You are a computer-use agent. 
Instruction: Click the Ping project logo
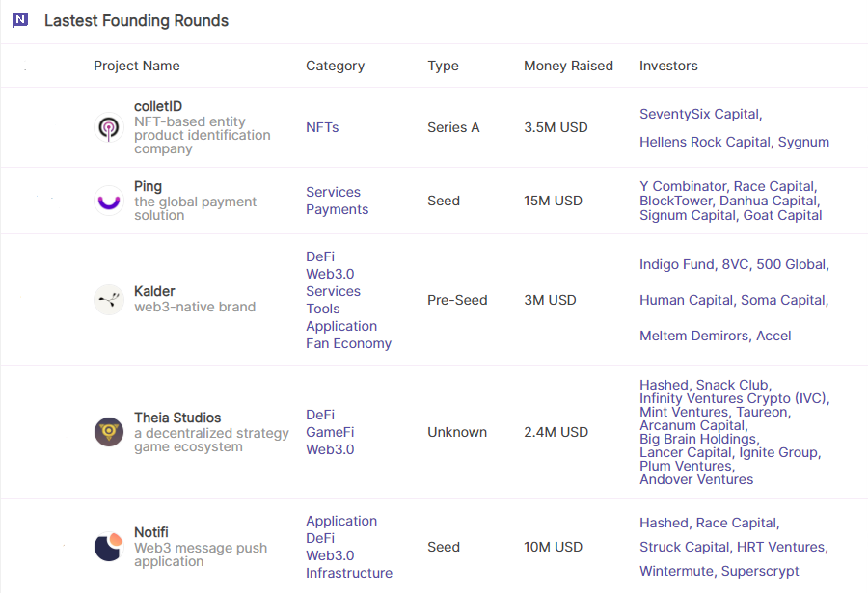108,201
